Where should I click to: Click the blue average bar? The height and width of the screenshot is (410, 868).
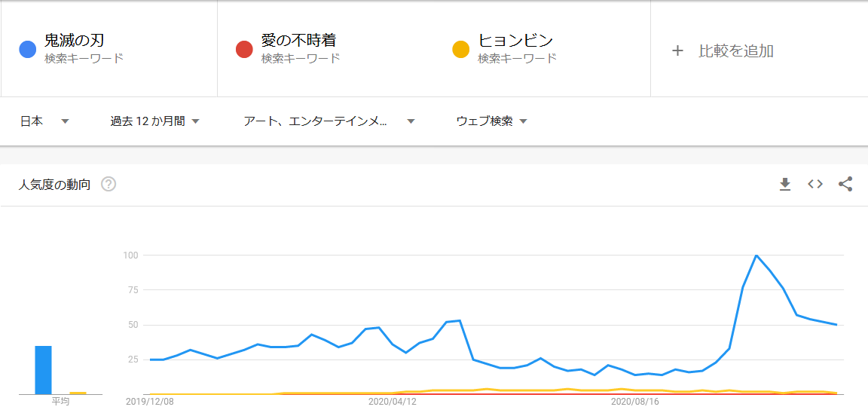click(x=43, y=370)
